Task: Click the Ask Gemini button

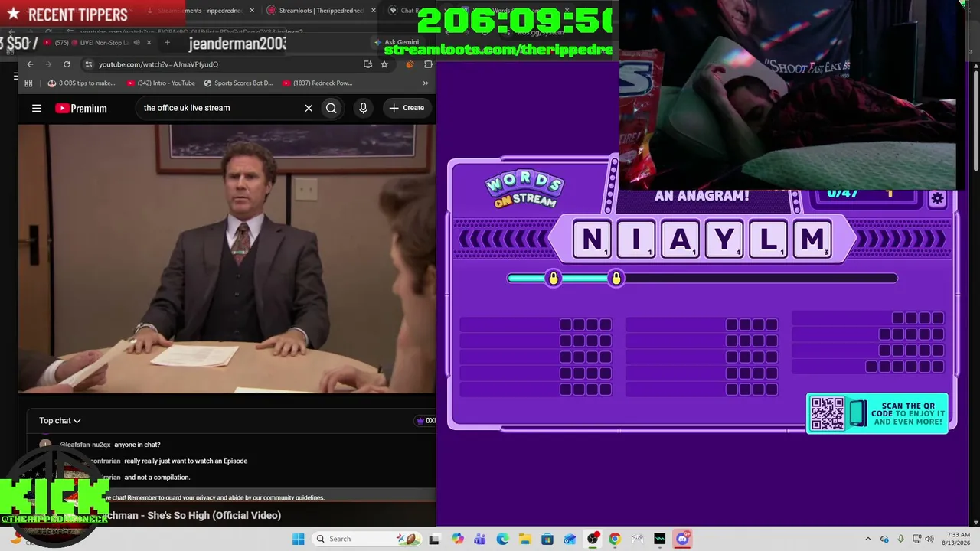Action: click(397, 42)
